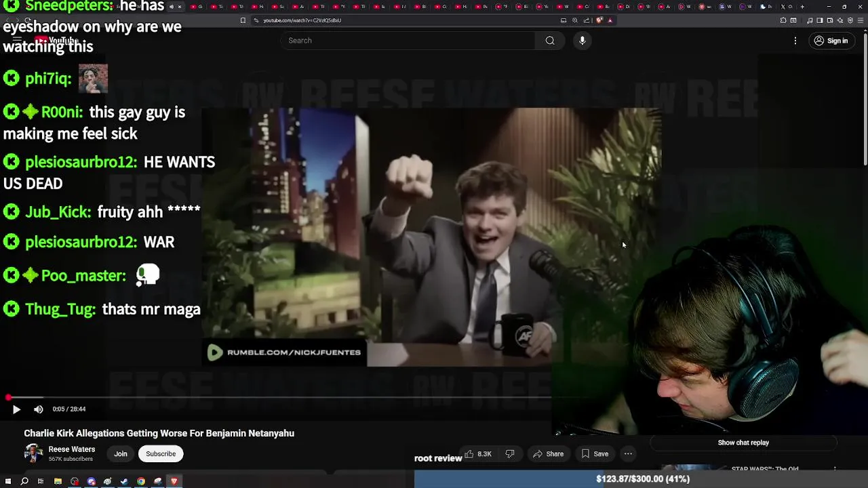Show chat replay panel
Image resolution: width=868 pixels, height=488 pixels.
pos(743,443)
